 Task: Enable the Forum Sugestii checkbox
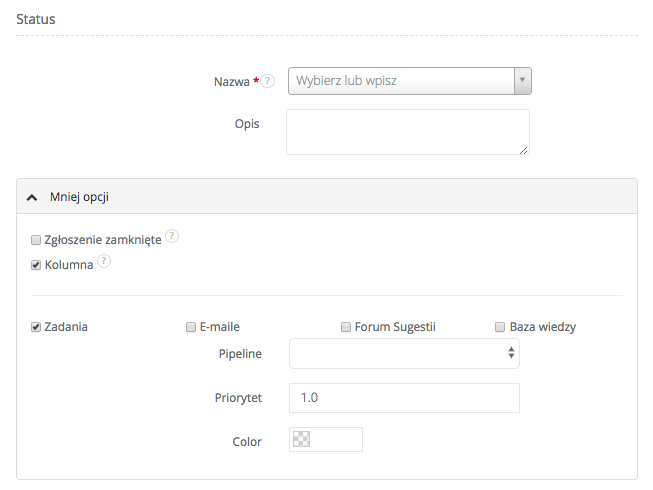(346, 326)
